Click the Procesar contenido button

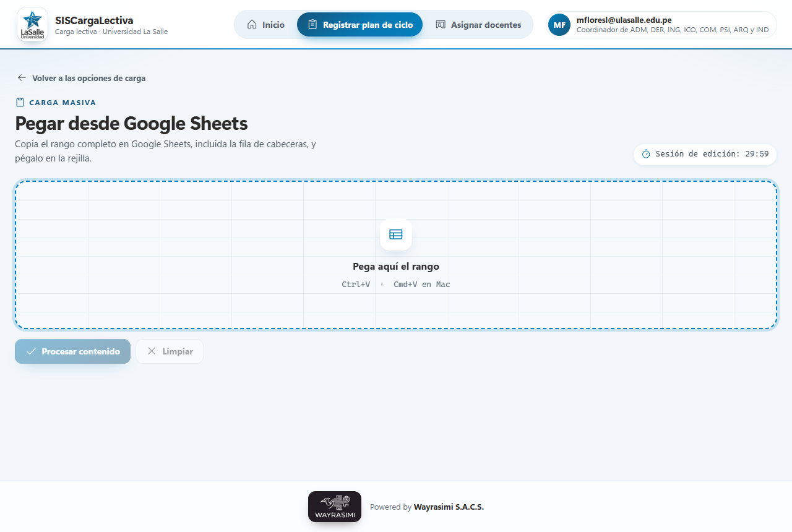click(x=72, y=351)
